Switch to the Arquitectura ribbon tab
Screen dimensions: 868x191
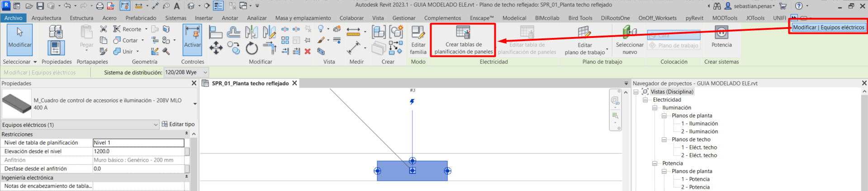click(46, 18)
